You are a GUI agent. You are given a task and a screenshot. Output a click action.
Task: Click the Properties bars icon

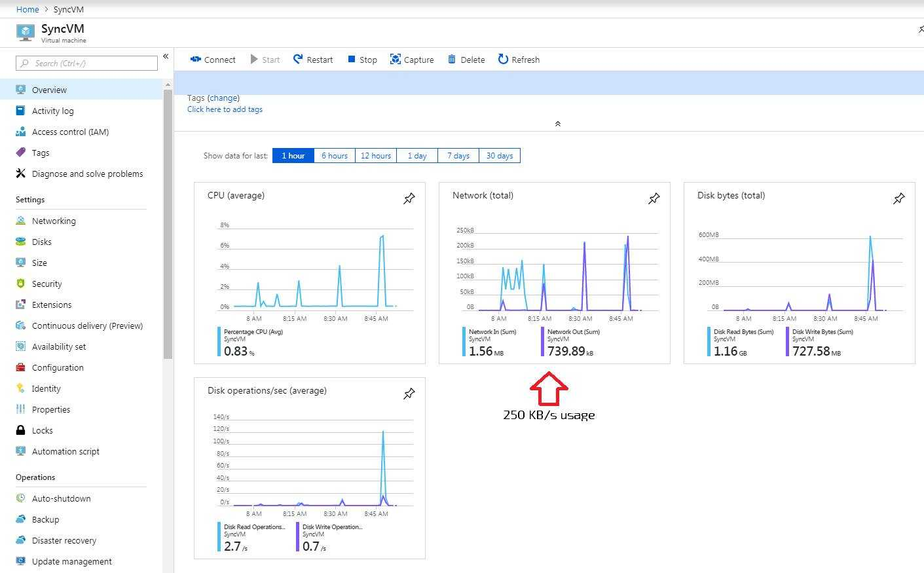[21, 409]
